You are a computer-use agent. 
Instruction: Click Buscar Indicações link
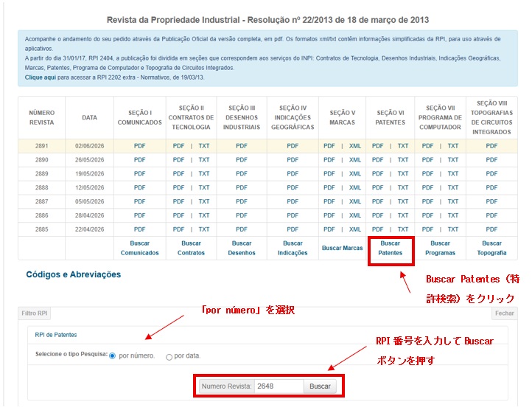point(293,248)
